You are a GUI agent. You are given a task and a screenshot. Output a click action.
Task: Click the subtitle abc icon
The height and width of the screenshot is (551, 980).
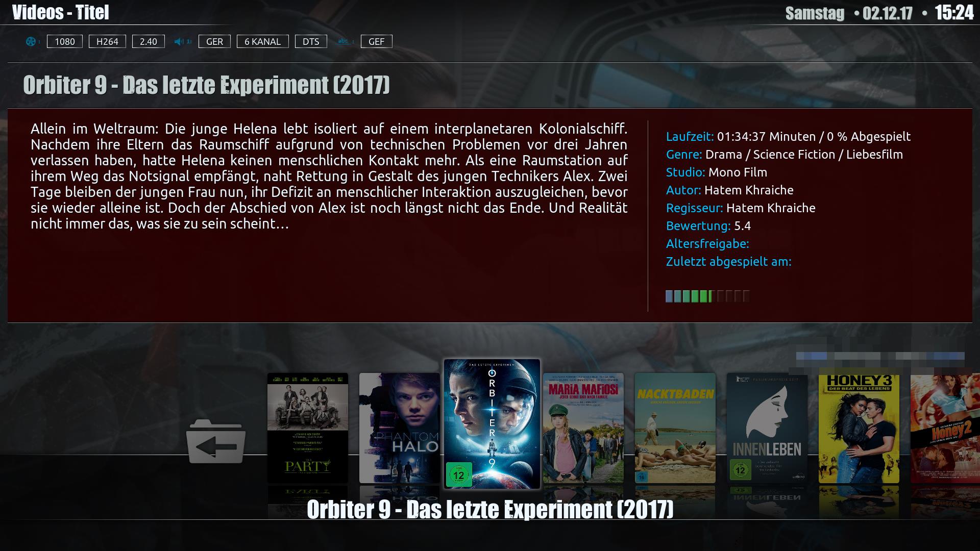344,41
